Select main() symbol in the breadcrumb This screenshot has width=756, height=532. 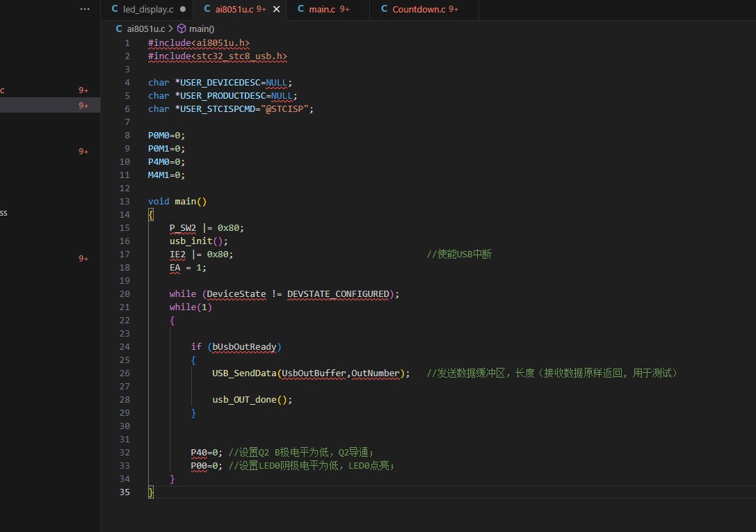[202, 29]
